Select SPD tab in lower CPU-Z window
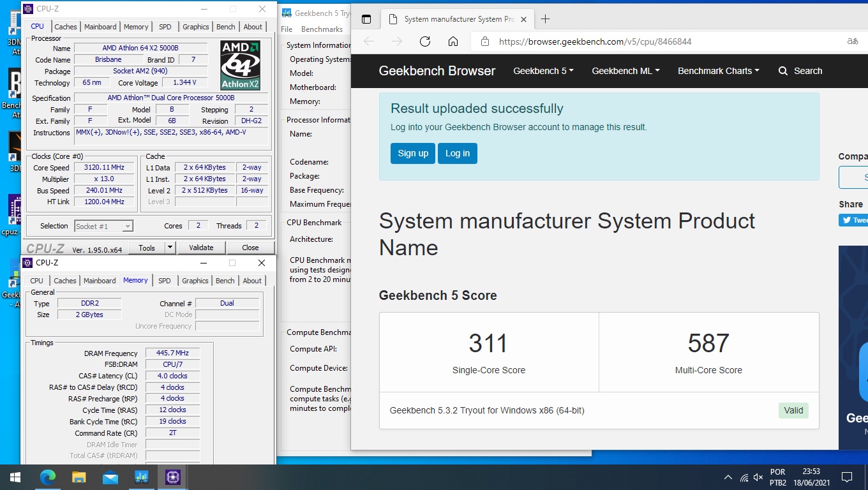 [x=165, y=281]
